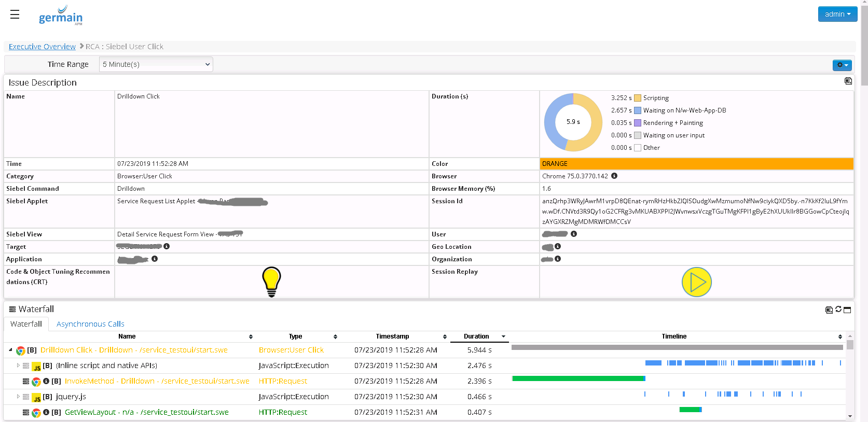Maximize the Waterfall panel window
The height and width of the screenshot is (422, 868).
click(x=847, y=310)
